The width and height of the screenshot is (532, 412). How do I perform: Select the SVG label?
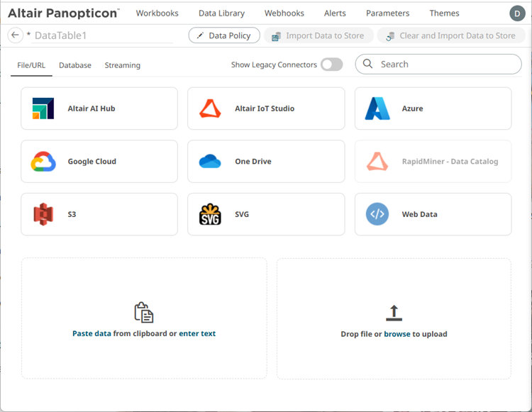coord(242,214)
